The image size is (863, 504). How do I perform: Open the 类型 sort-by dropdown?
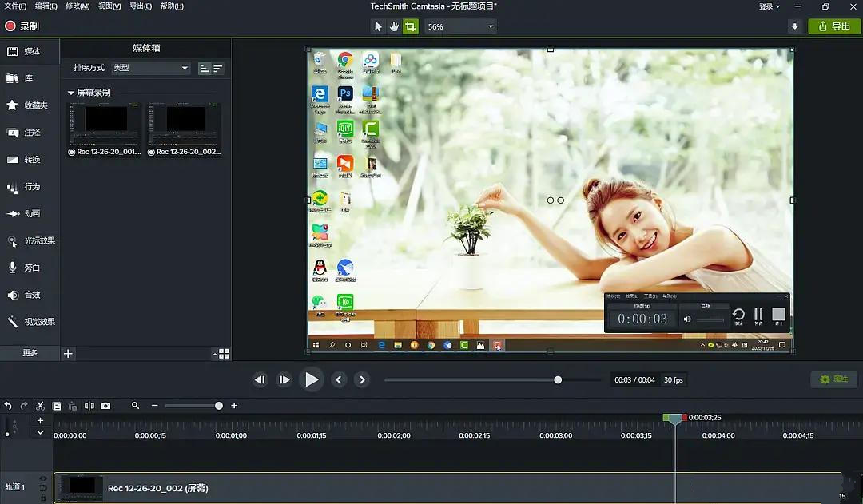pyautogui.click(x=151, y=68)
